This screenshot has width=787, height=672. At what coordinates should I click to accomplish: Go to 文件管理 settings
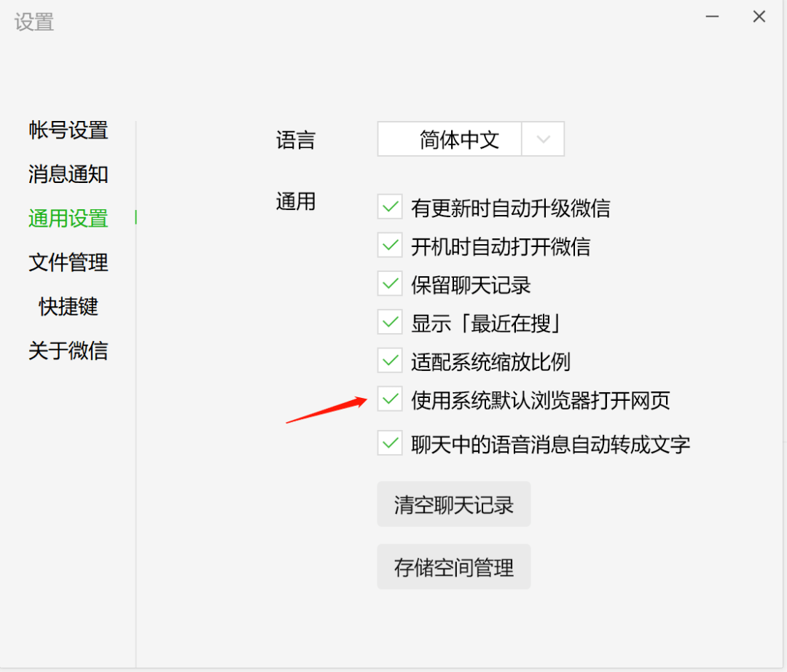(68, 262)
